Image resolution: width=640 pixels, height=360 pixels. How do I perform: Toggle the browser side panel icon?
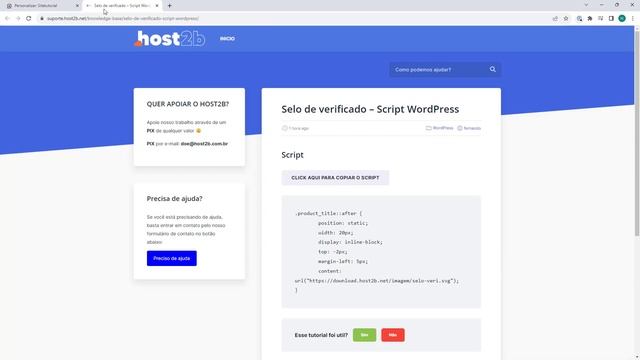(x=611, y=18)
